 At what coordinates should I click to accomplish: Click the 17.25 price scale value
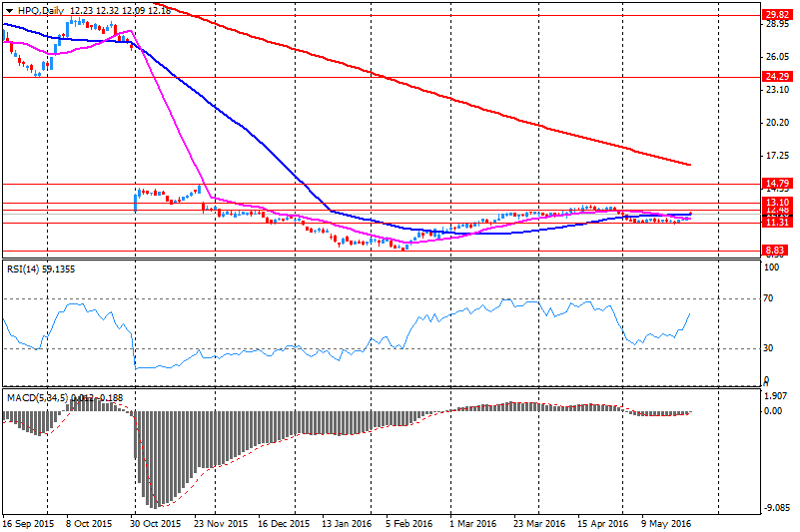(x=778, y=156)
